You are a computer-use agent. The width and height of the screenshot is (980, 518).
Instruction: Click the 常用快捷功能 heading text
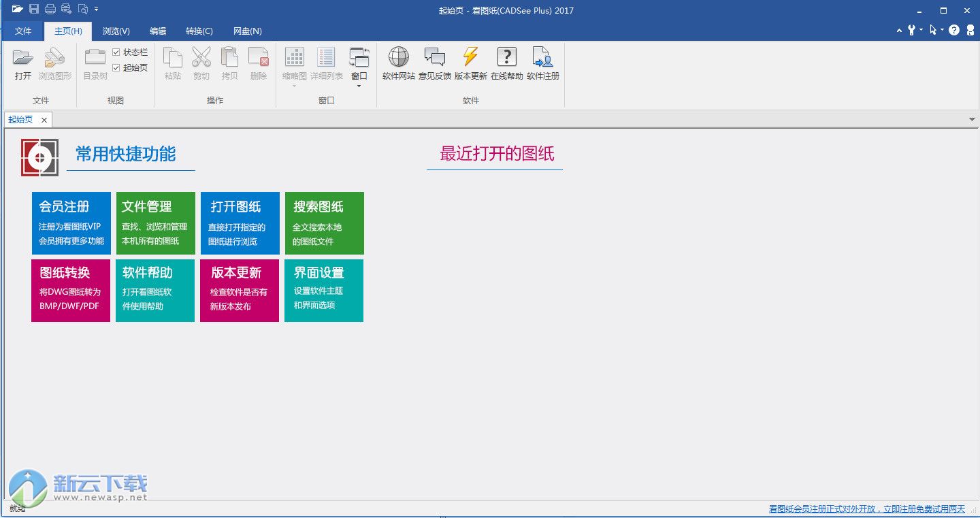click(x=125, y=154)
